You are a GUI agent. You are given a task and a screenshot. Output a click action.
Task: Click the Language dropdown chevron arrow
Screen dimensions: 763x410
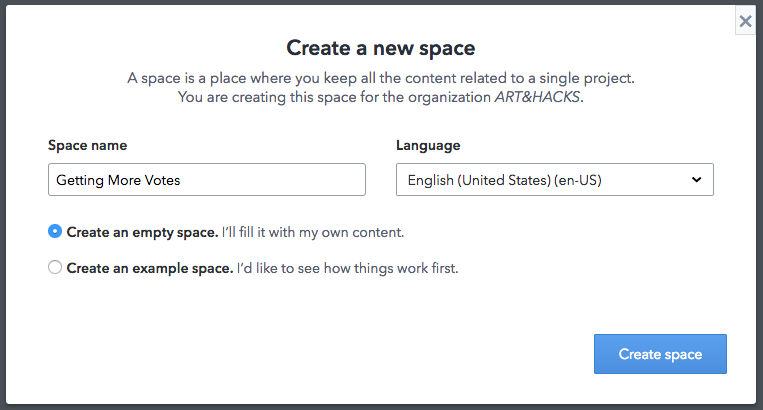(696, 180)
